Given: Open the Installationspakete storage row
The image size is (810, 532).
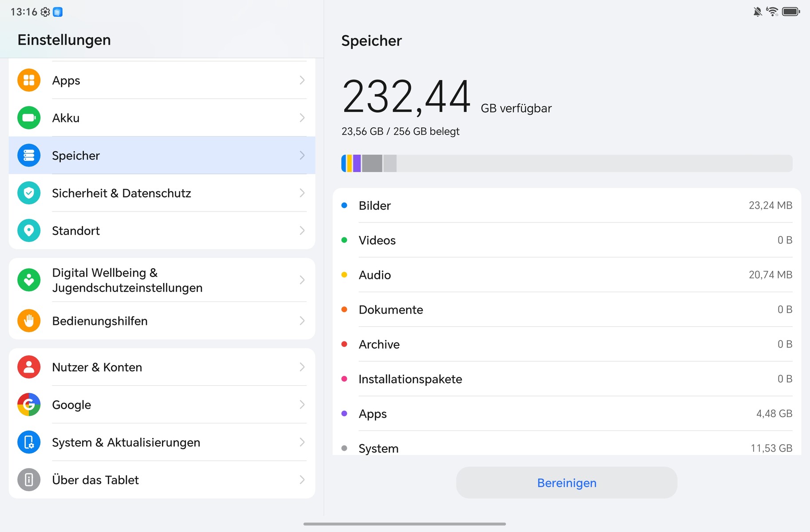Looking at the screenshot, I should click(x=566, y=379).
